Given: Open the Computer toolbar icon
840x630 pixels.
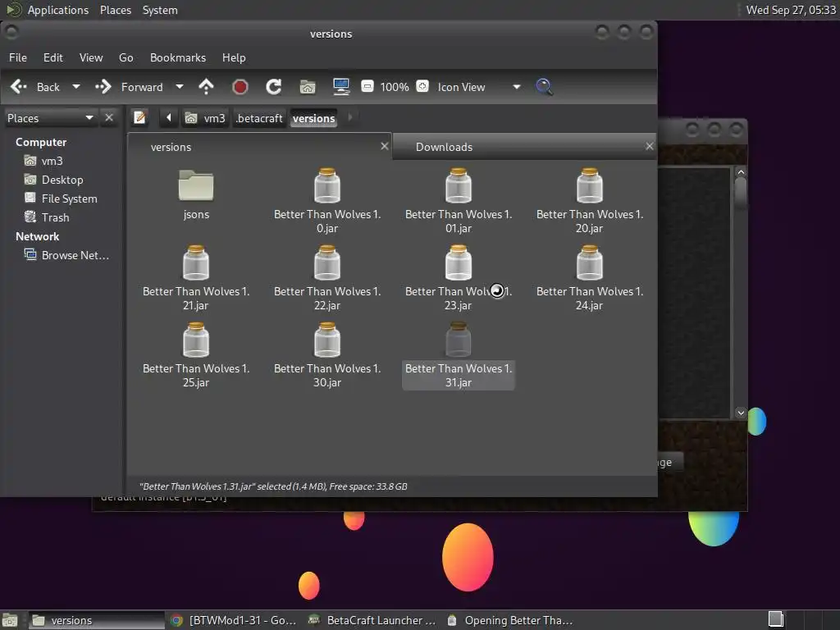Looking at the screenshot, I should (341, 87).
